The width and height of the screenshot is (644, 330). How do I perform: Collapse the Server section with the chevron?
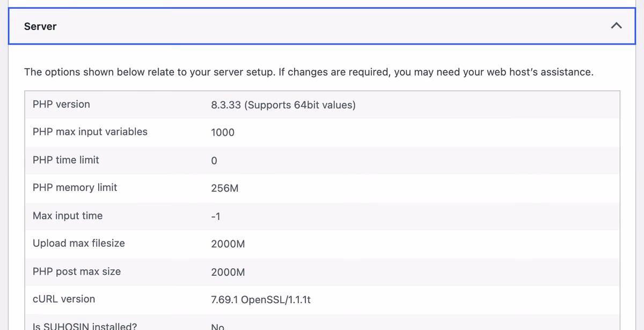[616, 26]
